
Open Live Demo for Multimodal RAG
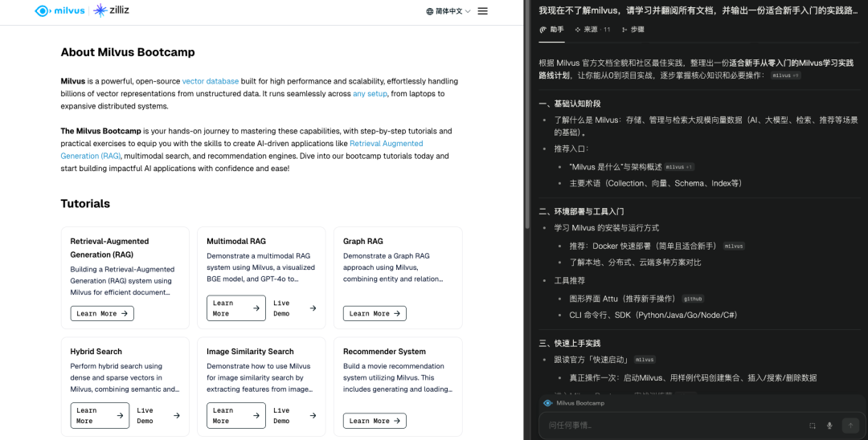pyautogui.click(x=295, y=308)
